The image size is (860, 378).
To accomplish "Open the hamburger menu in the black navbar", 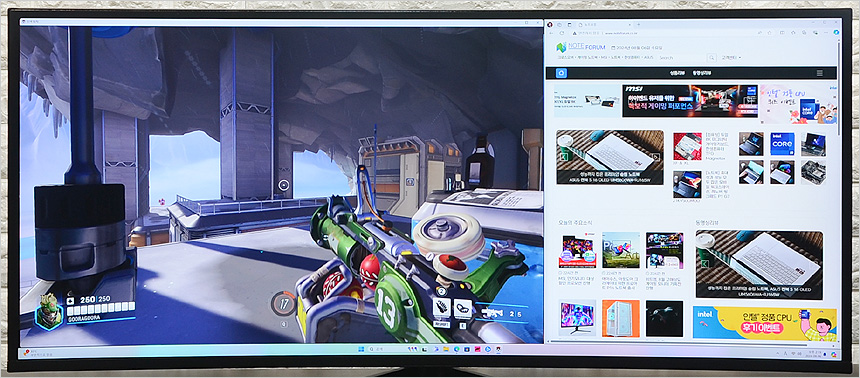I will coord(819,73).
